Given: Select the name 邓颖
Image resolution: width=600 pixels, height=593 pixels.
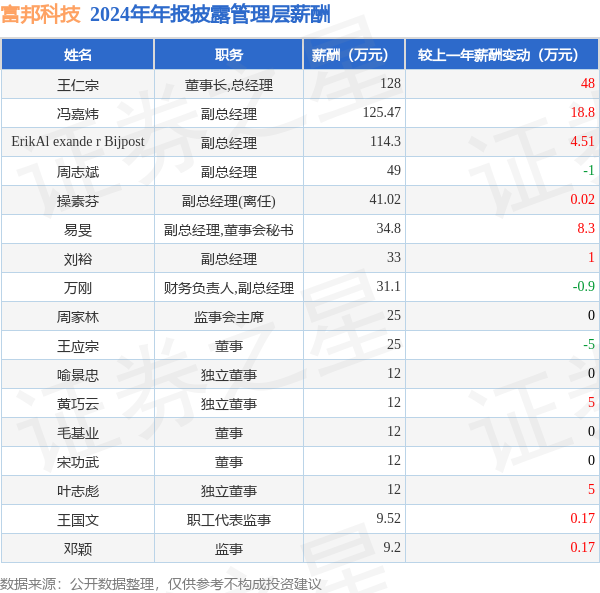Looking at the screenshot, I should (78, 549).
